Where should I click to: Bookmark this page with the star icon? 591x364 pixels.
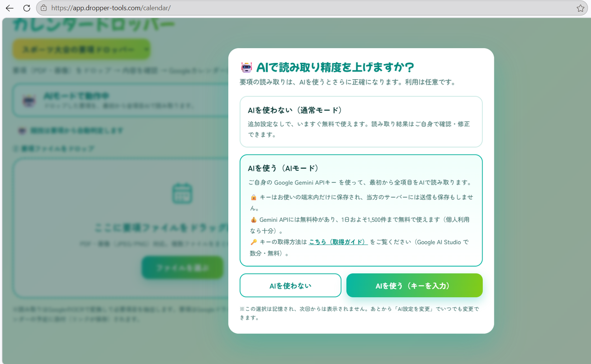pos(580,8)
